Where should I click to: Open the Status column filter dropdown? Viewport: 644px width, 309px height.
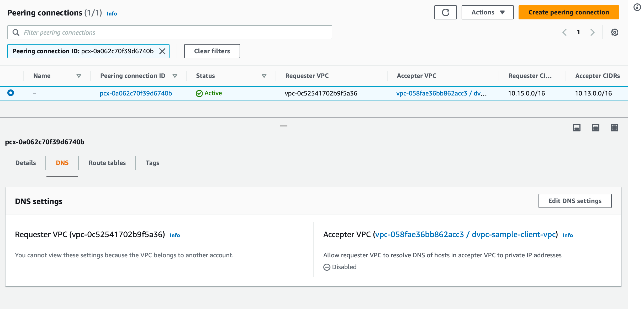tap(264, 76)
